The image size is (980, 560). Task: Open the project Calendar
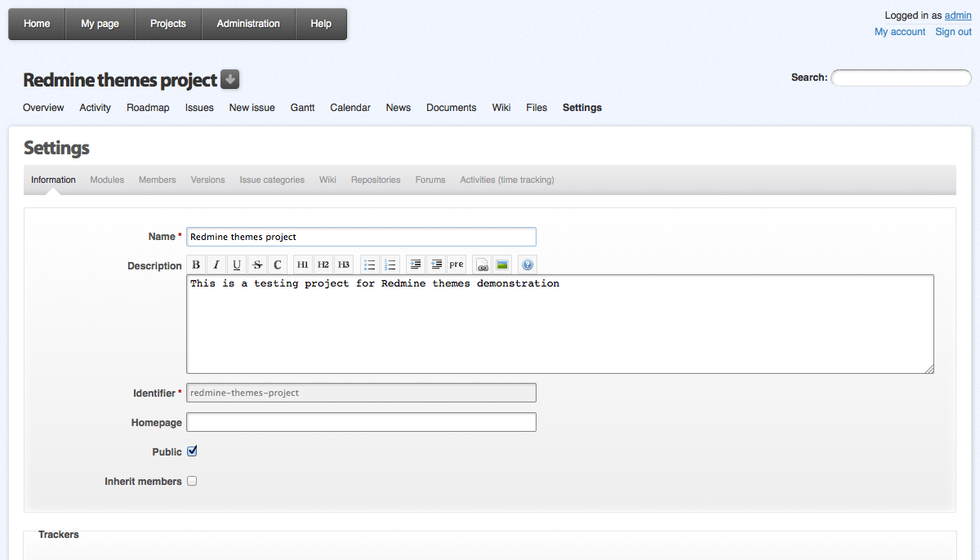pyautogui.click(x=350, y=108)
